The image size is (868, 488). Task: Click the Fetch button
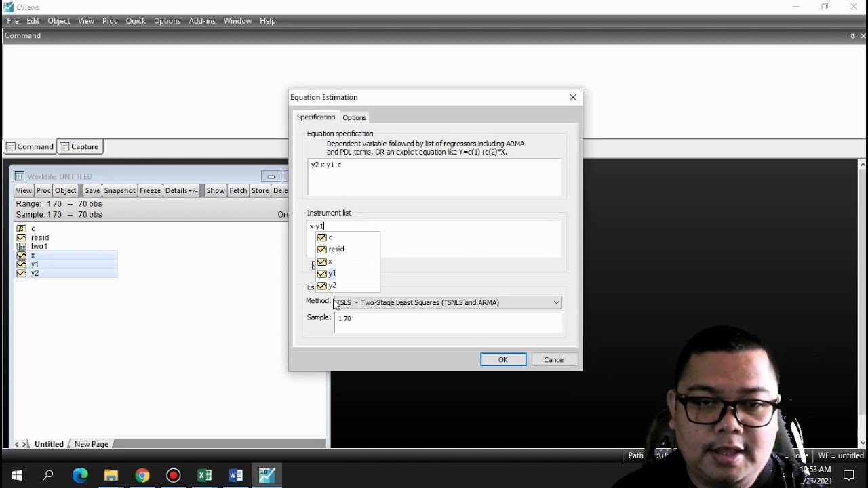tap(238, 191)
